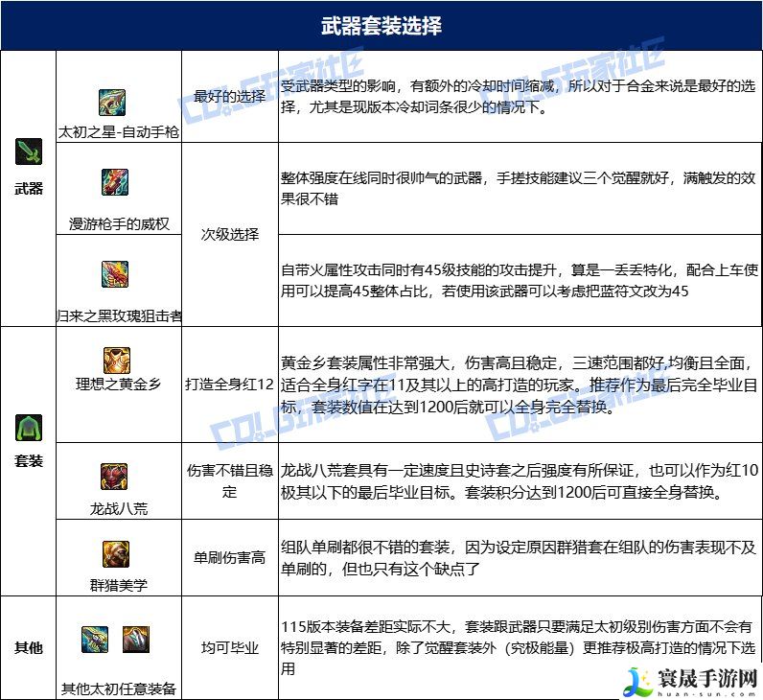The width and height of the screenshot is (763, 700).
Task: Select the text 龙战八荒
Action: 119,508
